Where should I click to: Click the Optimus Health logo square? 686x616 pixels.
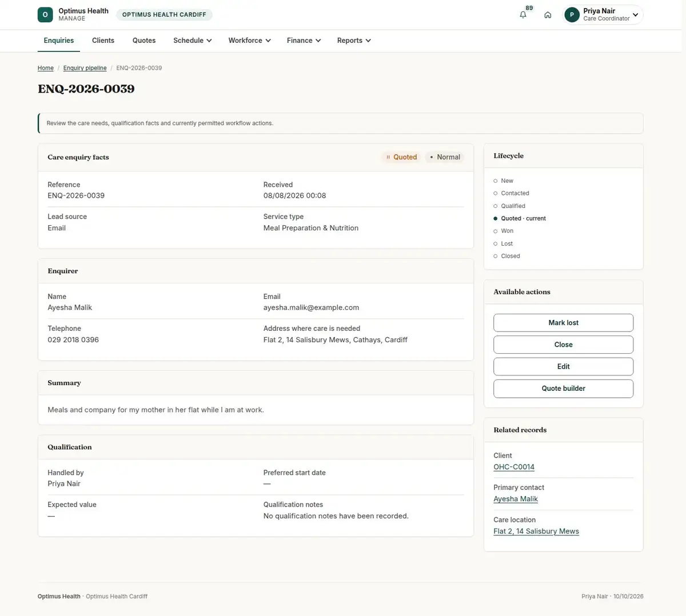(45, 15)
